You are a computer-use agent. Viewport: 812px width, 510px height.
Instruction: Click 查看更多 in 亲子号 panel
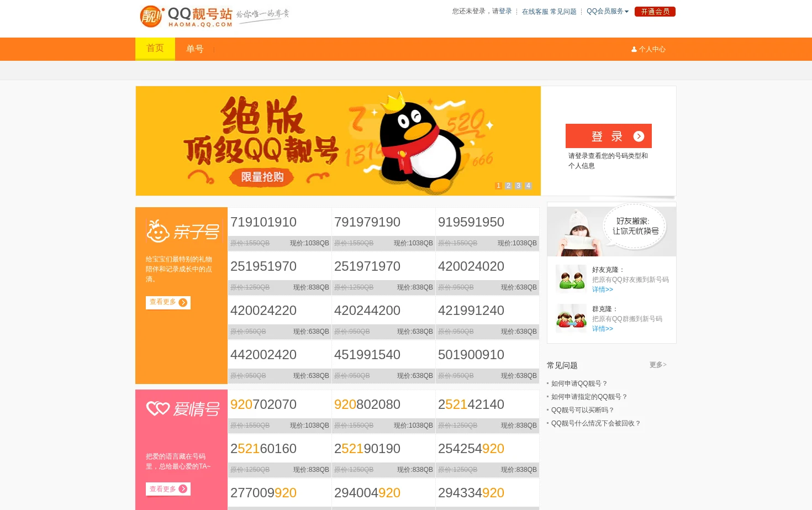tap(168, 302)
